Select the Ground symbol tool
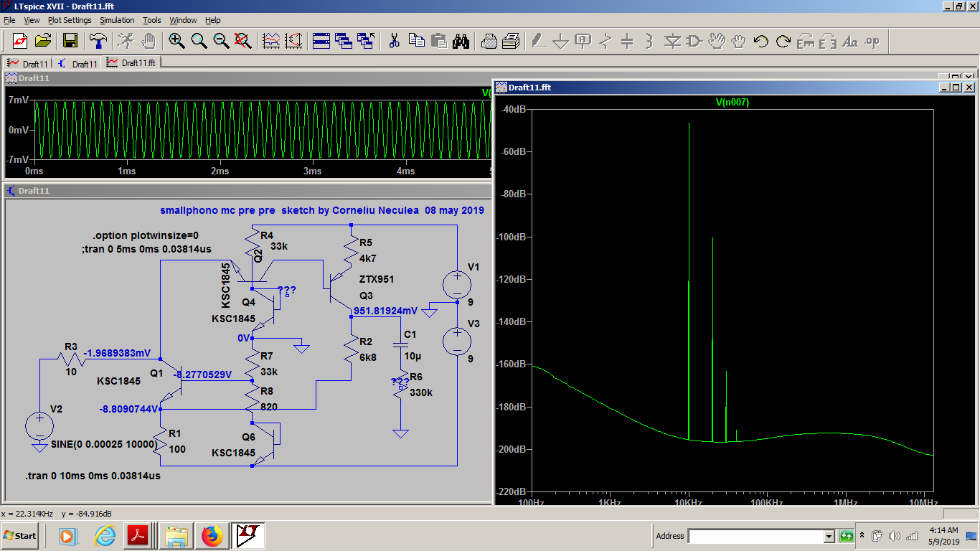 pos(561,40)
